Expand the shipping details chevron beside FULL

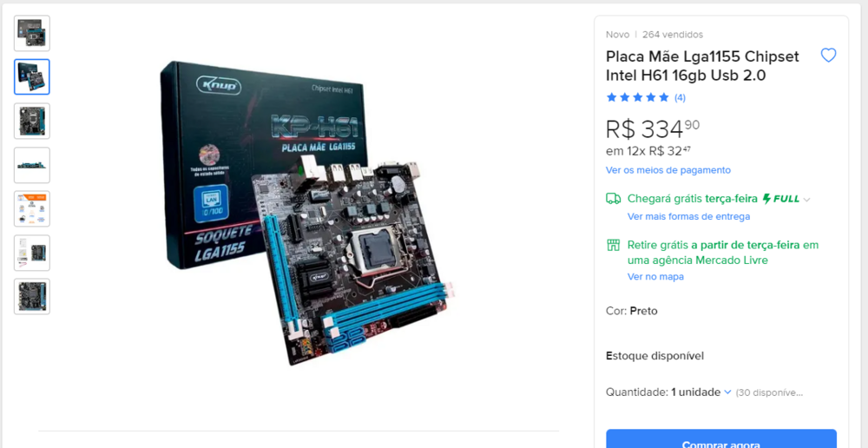806,200
